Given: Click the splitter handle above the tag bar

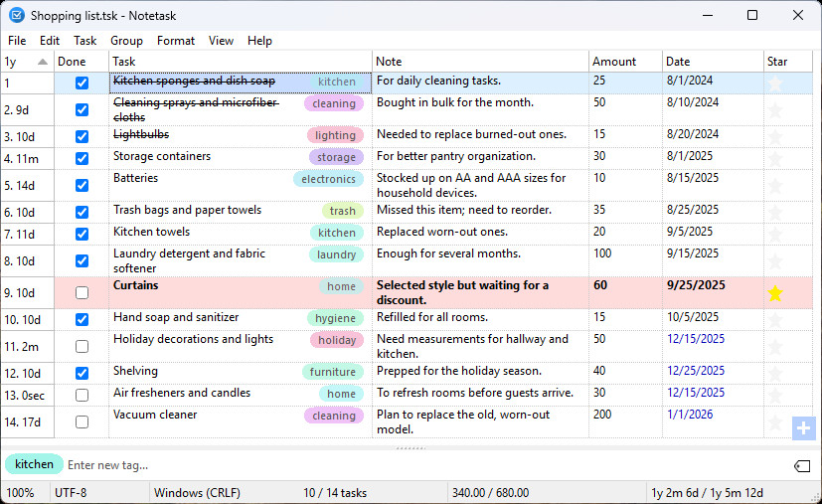Looking at the screenshot, I should [411, 448].
